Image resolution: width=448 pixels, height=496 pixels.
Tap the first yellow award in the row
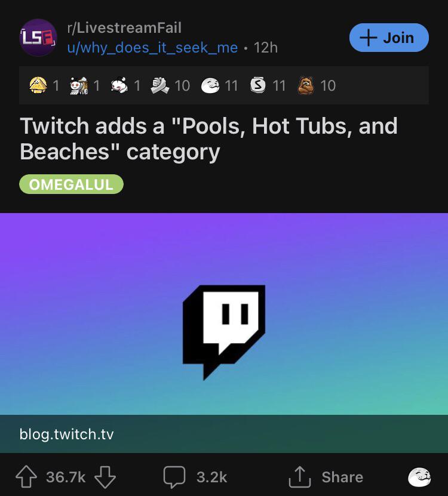[x=38, y=86]
